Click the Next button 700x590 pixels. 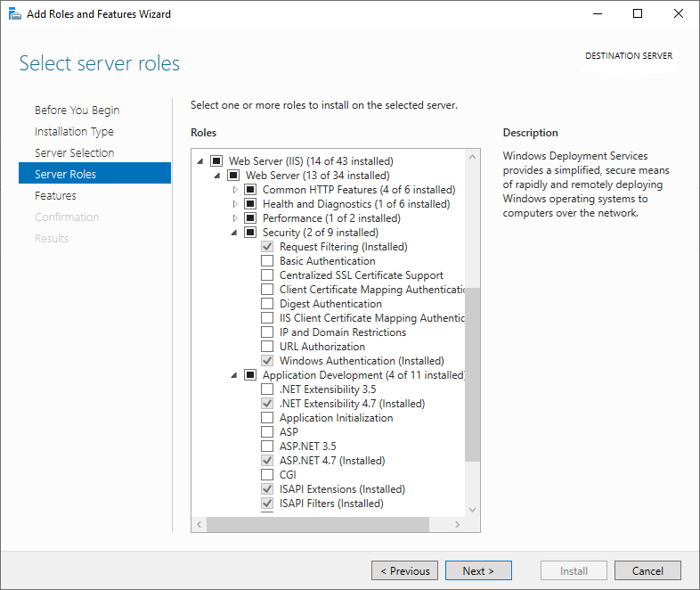(478, 570)
